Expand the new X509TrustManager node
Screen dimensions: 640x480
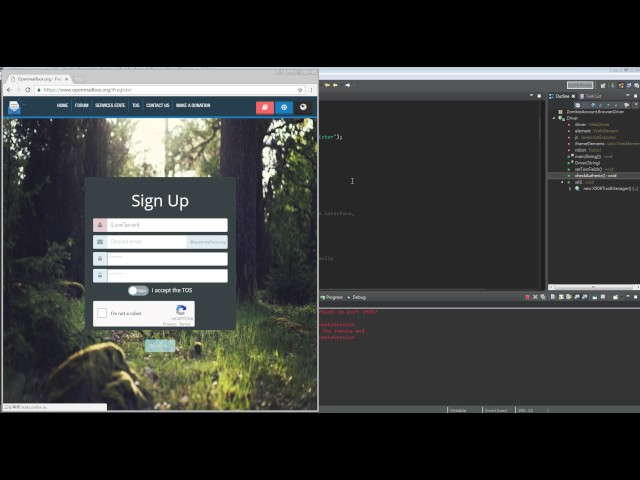[570, 189]
